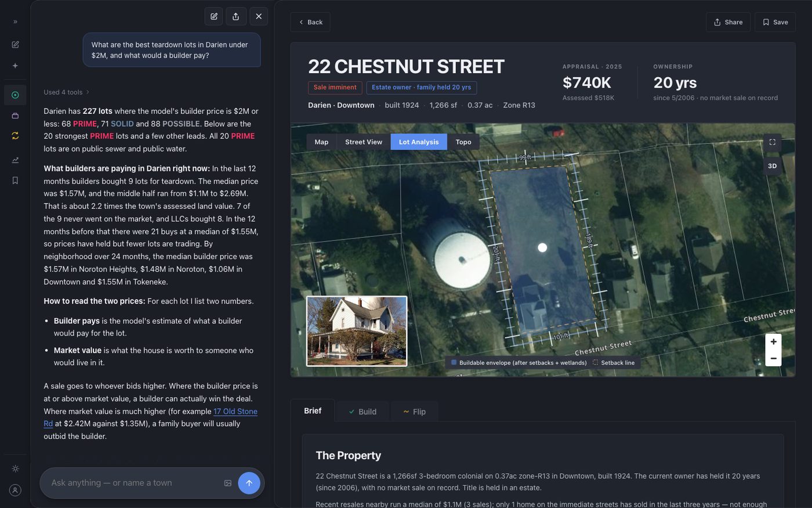812x508 pixels.
Task: Click the Setback line legend entry
Action: click(x=614, y=363)
